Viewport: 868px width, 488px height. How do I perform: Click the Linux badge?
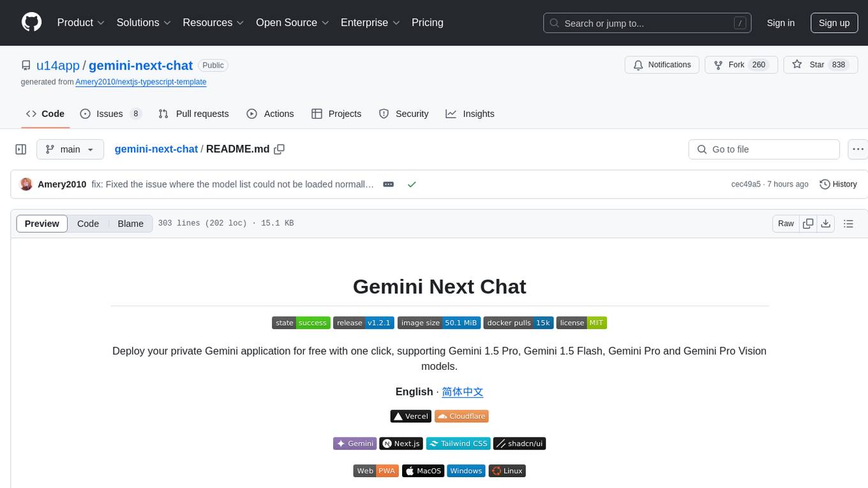pyautogui.click(x=507, y=471)
